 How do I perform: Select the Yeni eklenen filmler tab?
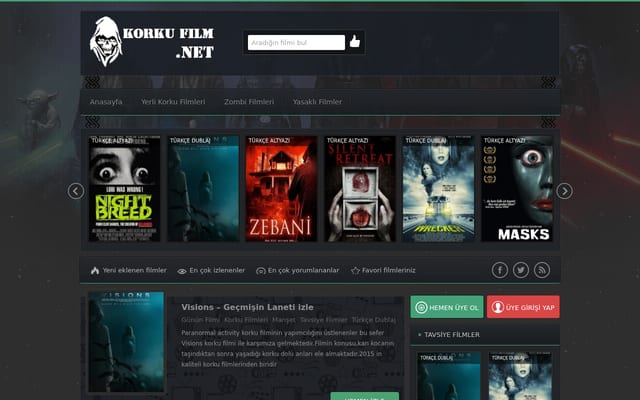[x=129, y=270]
